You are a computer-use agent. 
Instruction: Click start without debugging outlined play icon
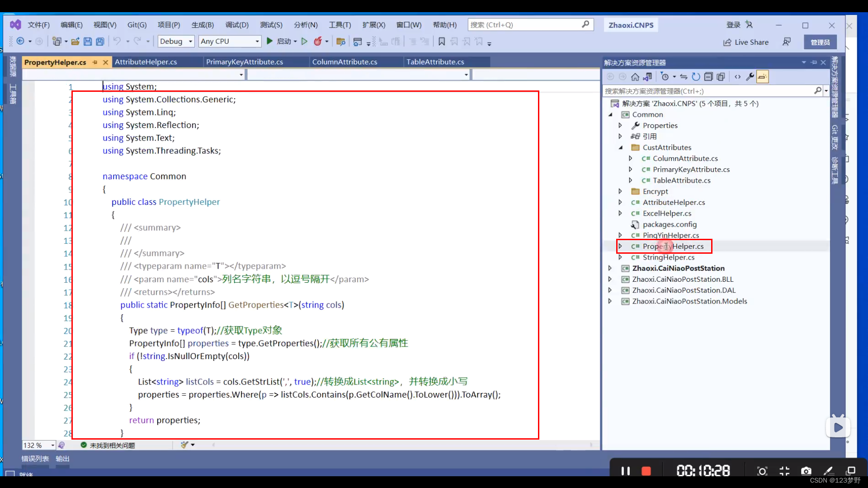pyautogui.click(x=304, y=41)
